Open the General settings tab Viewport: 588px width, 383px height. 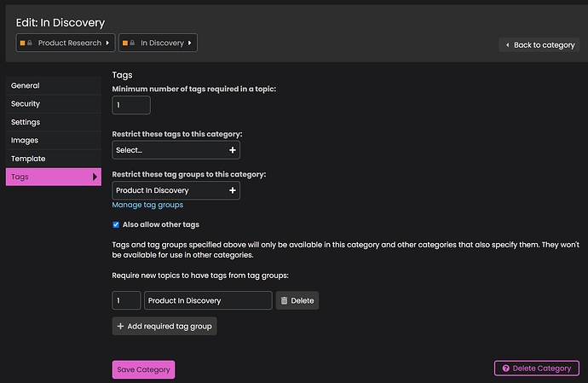[54, 85]
